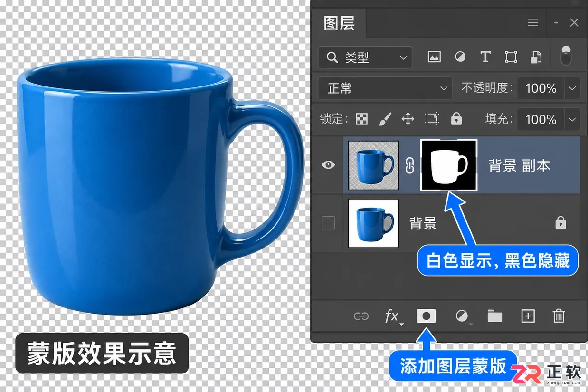The image size is (588, 392).
Task: Filter layers by shape type
Action: coord(511,57)
